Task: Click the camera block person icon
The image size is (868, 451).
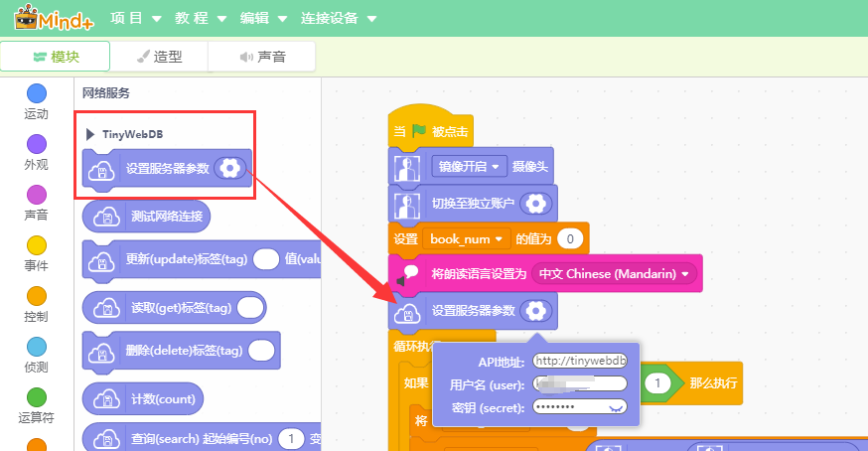Action: pyautogui.click(x=407, y=169)
